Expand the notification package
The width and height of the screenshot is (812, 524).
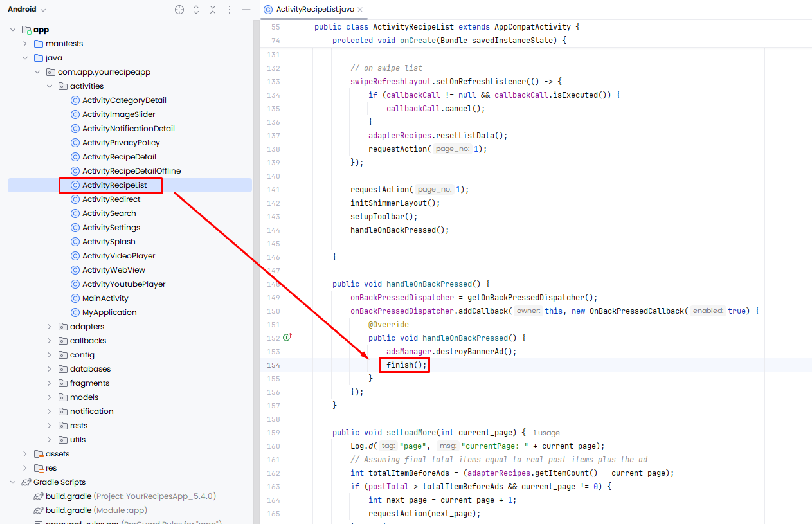[x=50, y=411]
